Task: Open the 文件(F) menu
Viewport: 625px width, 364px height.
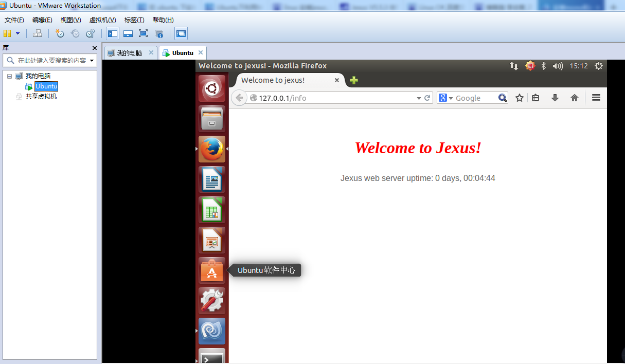Action: [x=14, y=20]
